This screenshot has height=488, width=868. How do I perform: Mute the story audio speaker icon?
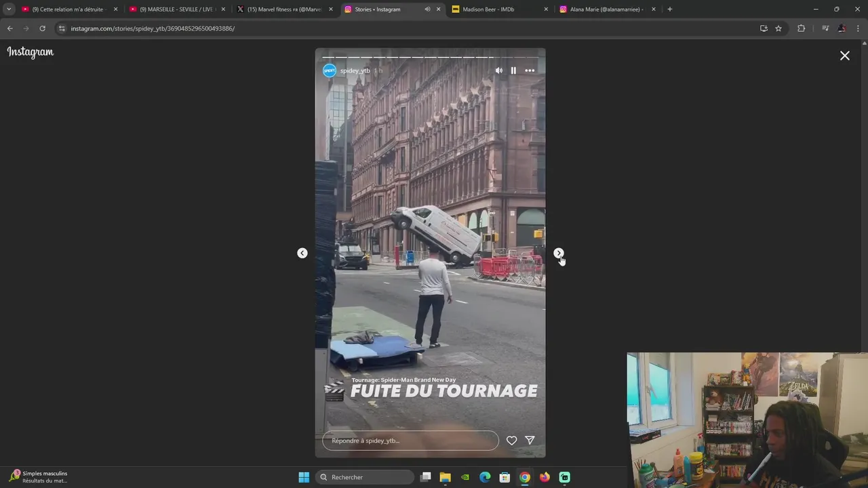pyautogui.click(x=499, y=70)
